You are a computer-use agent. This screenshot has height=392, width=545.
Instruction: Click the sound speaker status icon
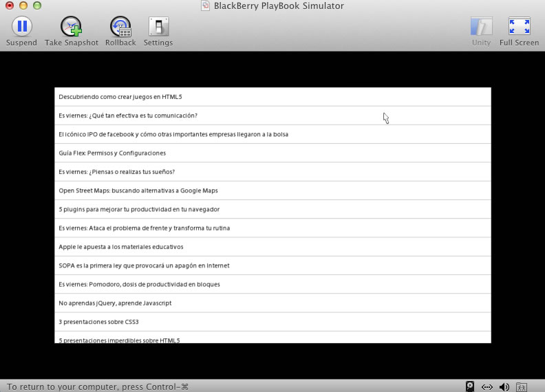point(504,386)
